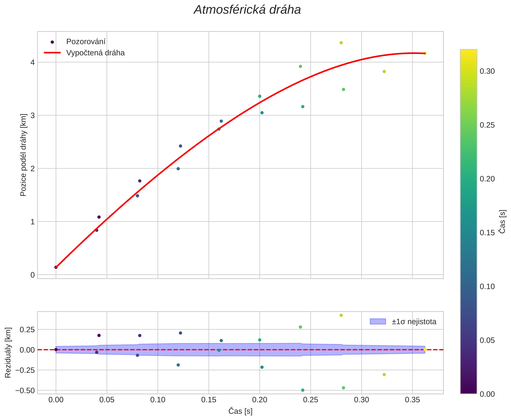Click the ±1σ nejistota legend text
This screenshot has height=420, width=511.
[414, 322]
